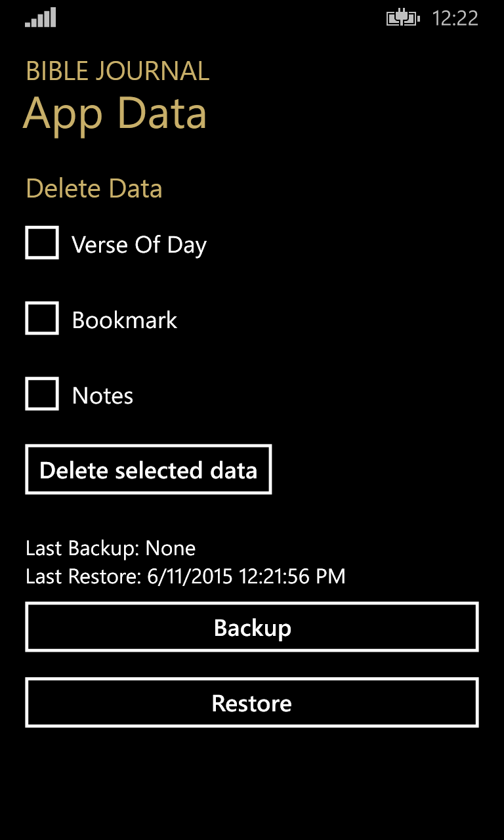Screen dimensions: 504x840
Task: Tap the Last Restore label text
Action: (x=84, y=577)
